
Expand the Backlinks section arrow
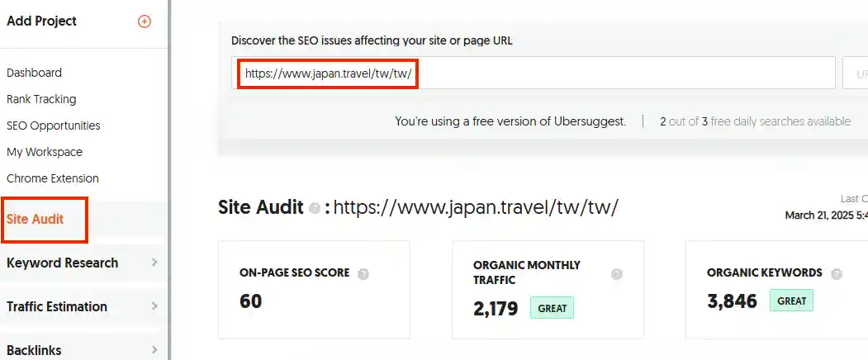(154, 350)
